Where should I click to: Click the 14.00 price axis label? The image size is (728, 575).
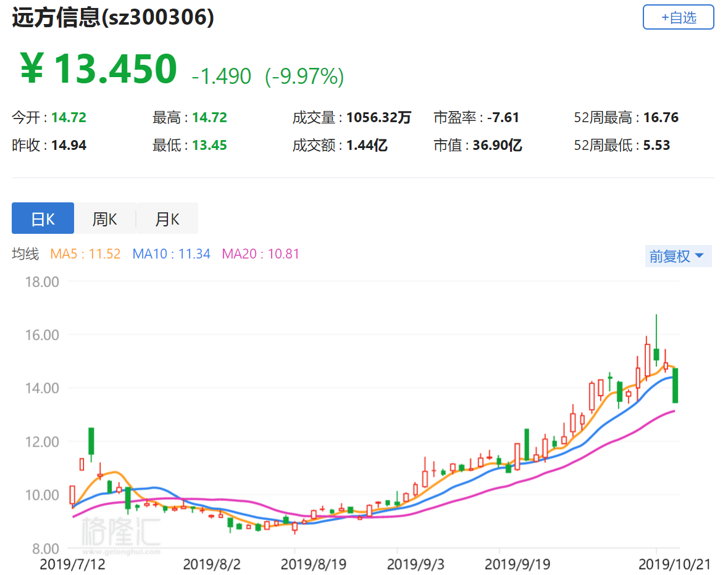tap(42, 388)
